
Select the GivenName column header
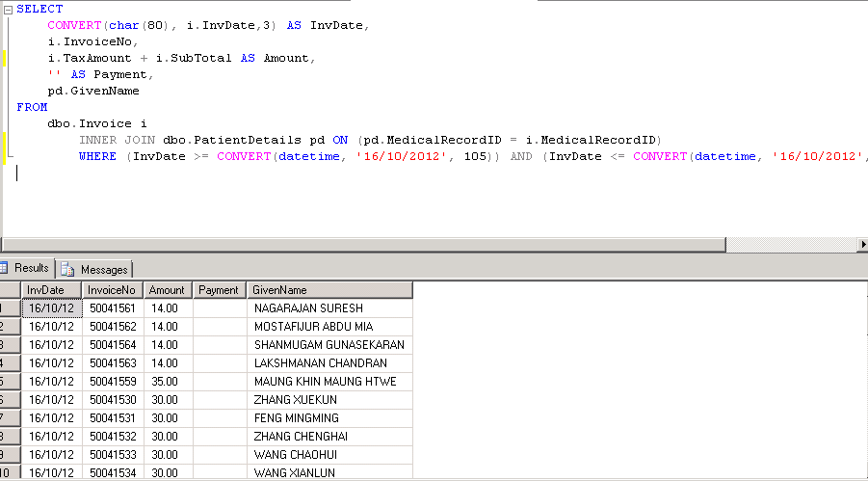329,290
